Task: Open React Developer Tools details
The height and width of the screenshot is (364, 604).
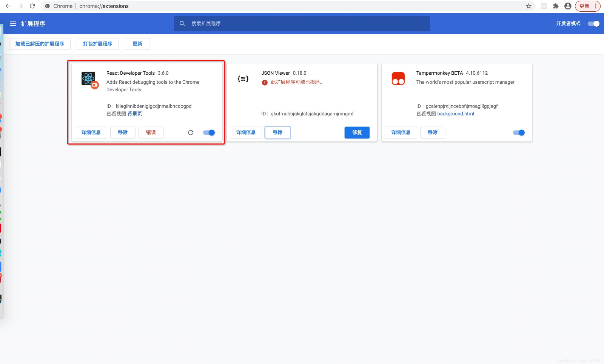Action: [91, 132]
